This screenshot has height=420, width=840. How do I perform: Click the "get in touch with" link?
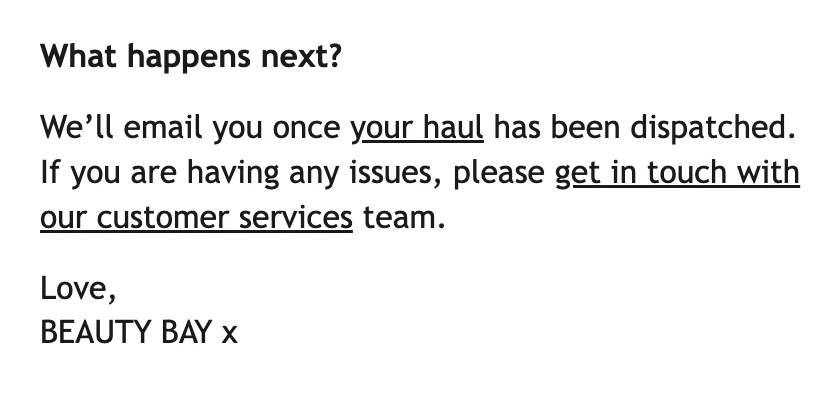click(x=677, y=173)
